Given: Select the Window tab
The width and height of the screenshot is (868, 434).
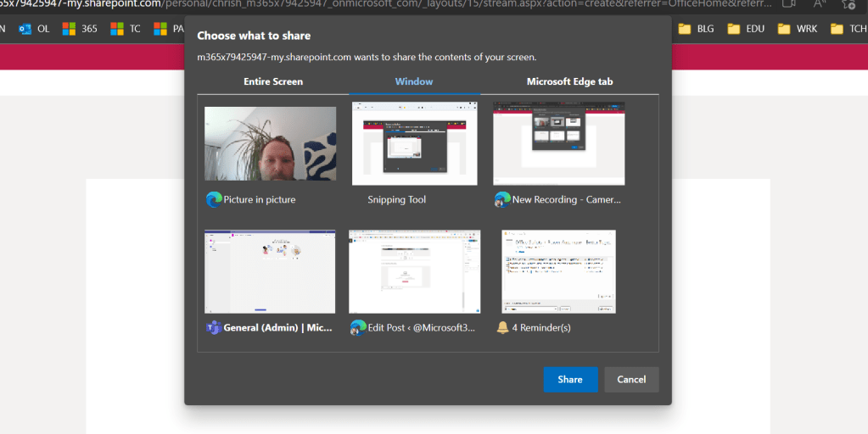Looking at the screenshot, I should (414, 81).
